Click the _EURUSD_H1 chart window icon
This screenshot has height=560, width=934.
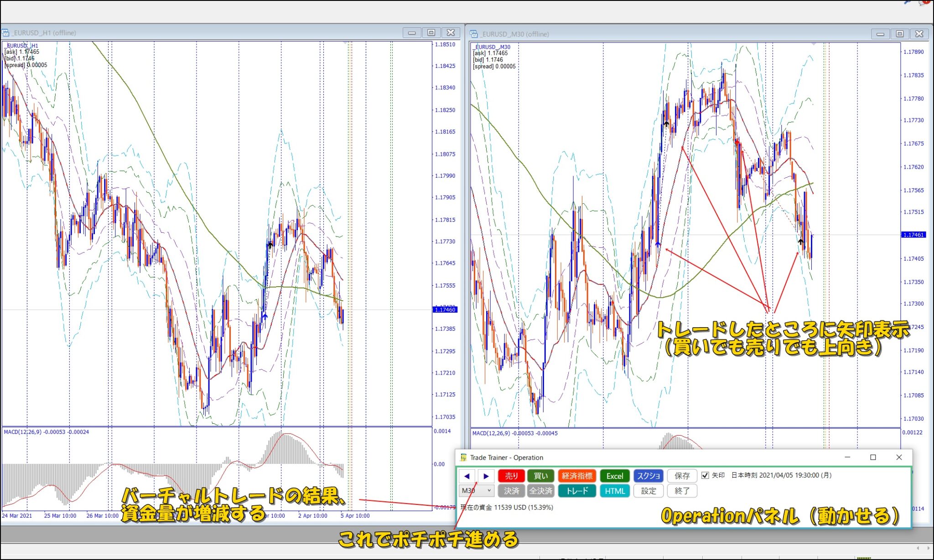pos(5,32)
